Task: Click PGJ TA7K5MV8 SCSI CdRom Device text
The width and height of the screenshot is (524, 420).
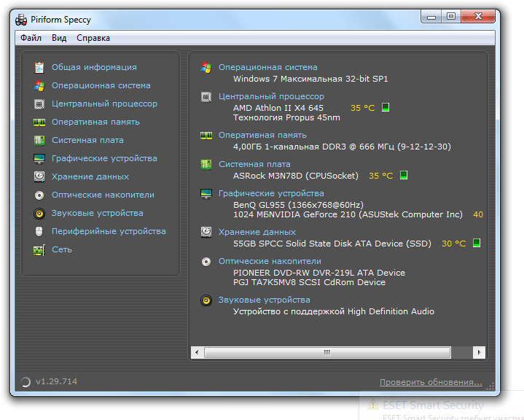Action: coord(310,283)
